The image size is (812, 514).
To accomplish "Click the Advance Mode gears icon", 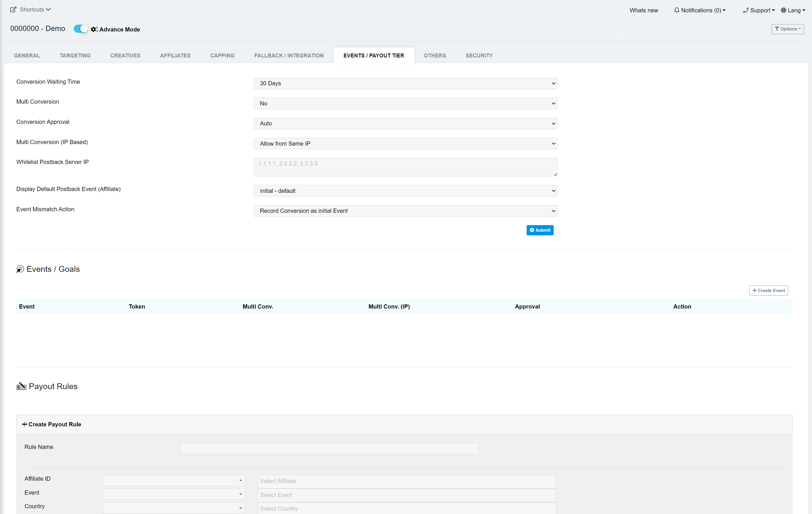I will click(94, 29).
